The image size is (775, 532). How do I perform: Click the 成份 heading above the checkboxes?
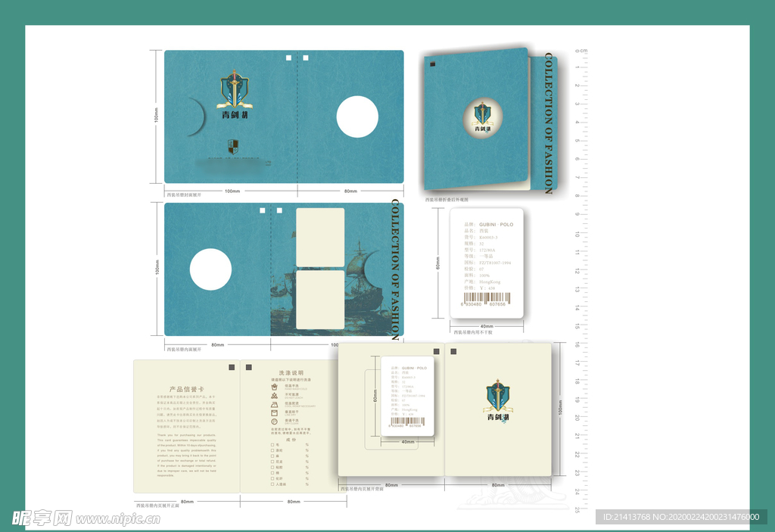coord(291,439)
